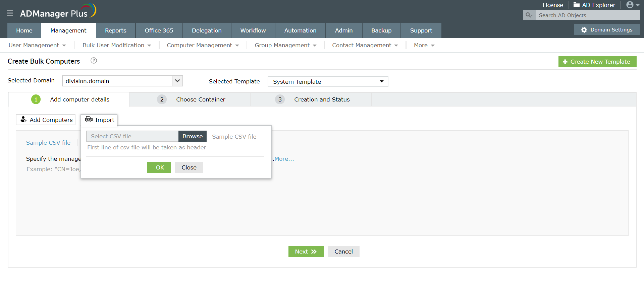Open the Sample CSV file link in the grey panel
The image size is (644, 282).
click(48, 143)
